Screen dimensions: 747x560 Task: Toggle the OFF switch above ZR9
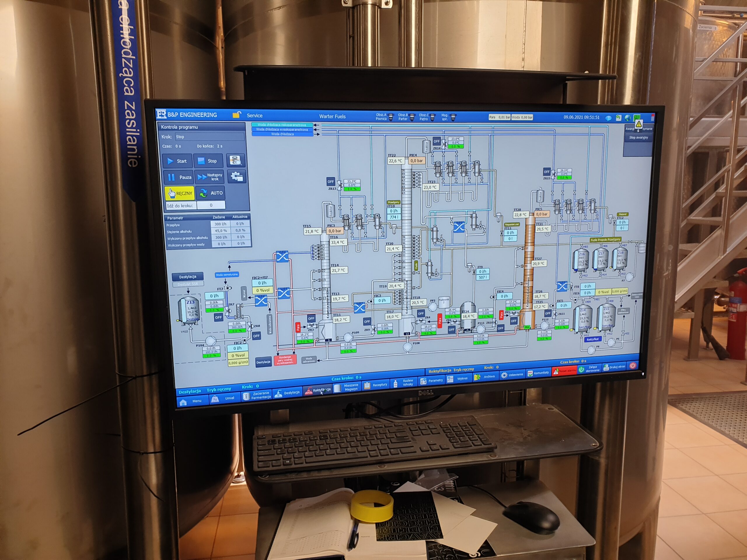(x=367, y=321)
